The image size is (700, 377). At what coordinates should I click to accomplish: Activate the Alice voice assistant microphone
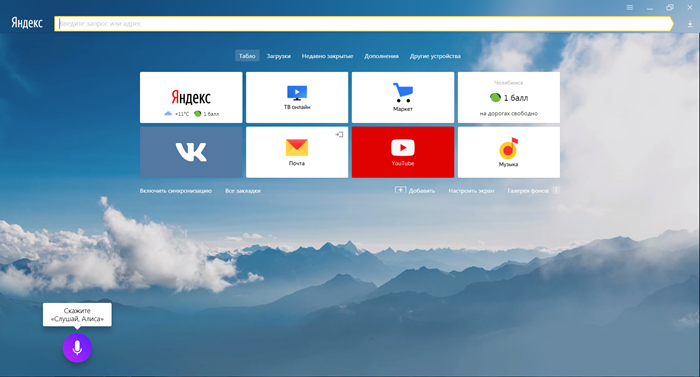[x=77, y=348]
